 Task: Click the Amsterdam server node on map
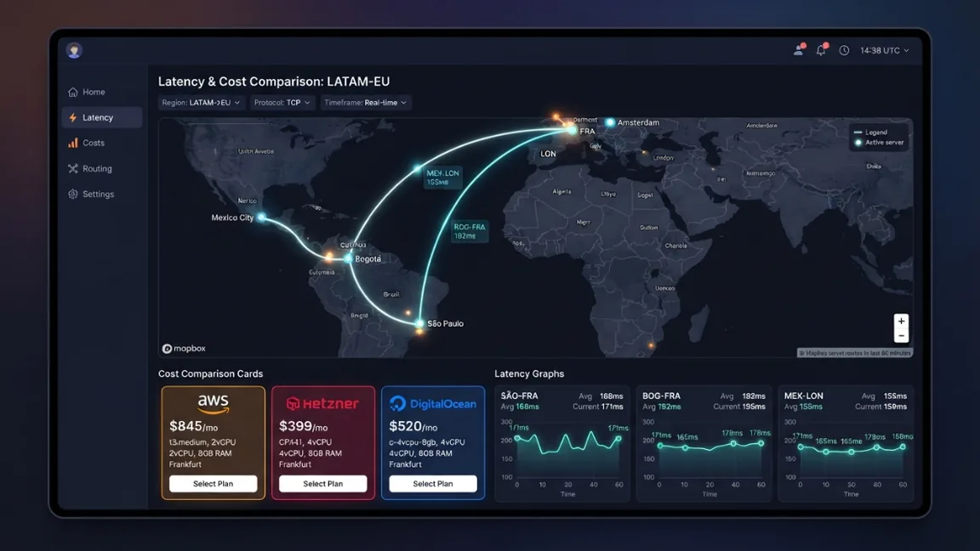click(610, 122)
